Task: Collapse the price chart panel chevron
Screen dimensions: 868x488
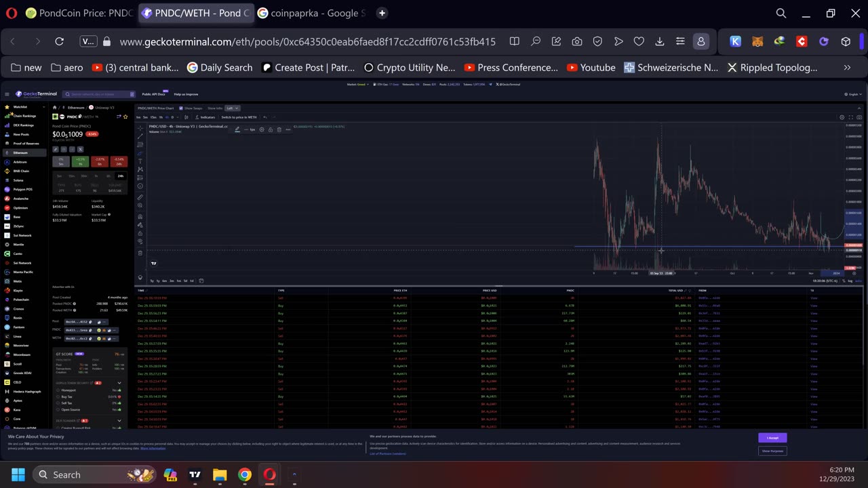Action: [859, 108]
